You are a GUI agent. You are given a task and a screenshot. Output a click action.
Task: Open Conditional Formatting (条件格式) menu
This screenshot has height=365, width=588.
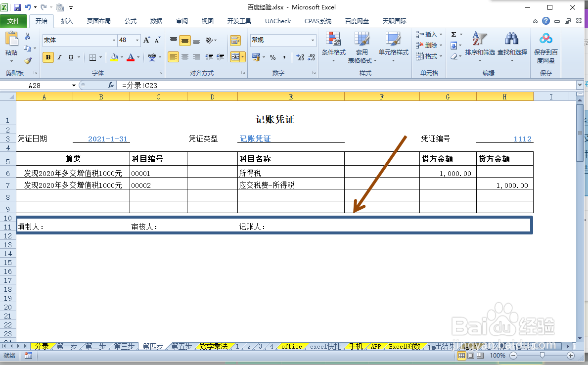click(333, 47)
